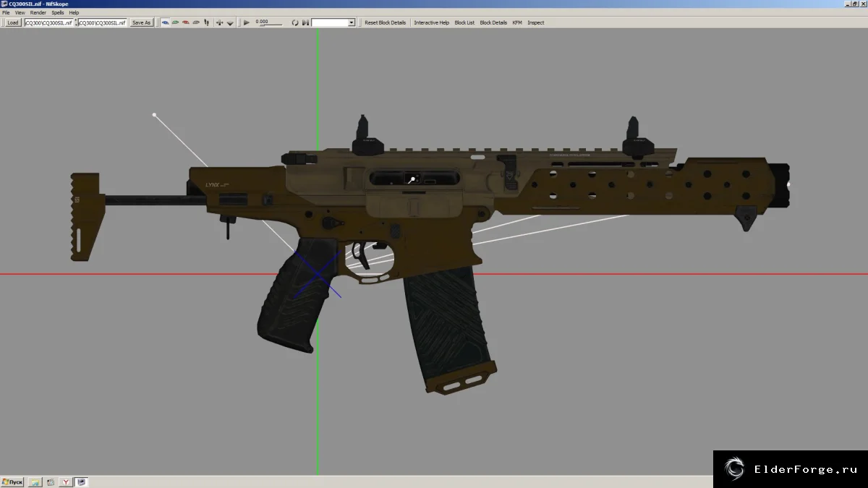Image resolution: width=868 pixels, height=488 pixels.
Task: Click the walk mode footprints icon
Action: click(207, 22)
